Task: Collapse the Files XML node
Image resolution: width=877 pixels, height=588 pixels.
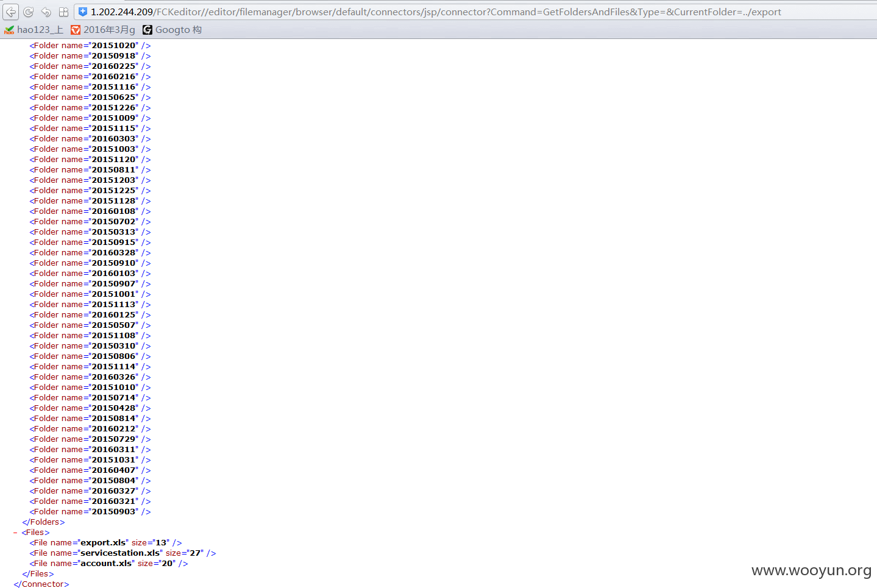Action: pyautogui.click(x=15, y=533)
